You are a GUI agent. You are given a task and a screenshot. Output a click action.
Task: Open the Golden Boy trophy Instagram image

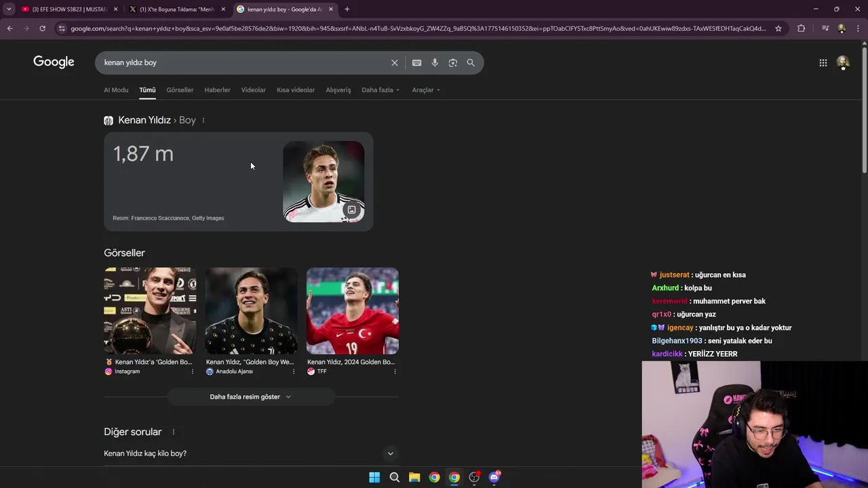[x=150, y=310]
